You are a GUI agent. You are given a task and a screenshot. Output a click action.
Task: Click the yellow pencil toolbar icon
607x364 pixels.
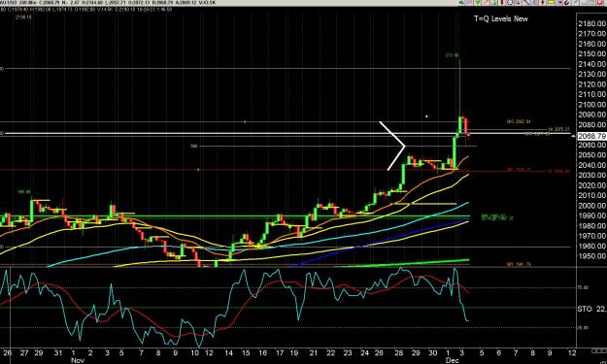tap(486, 2)
